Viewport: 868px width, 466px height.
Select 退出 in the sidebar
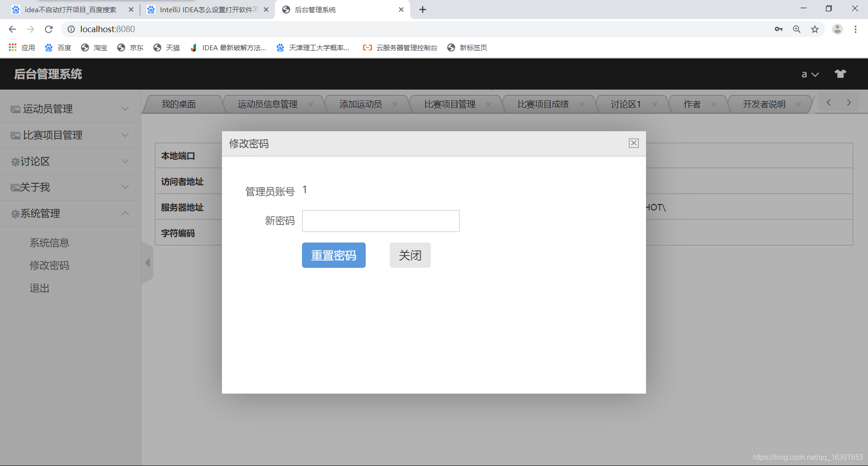39,288
